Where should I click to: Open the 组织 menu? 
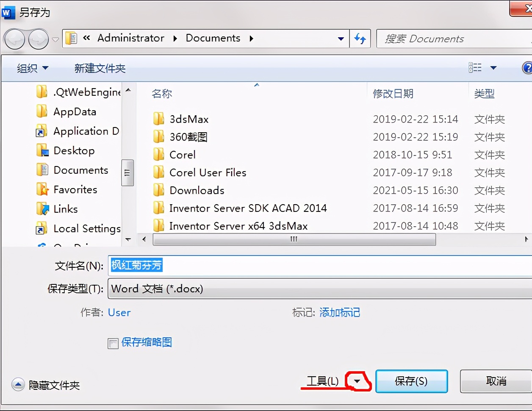pyautogui.click(x=33, y=68)
